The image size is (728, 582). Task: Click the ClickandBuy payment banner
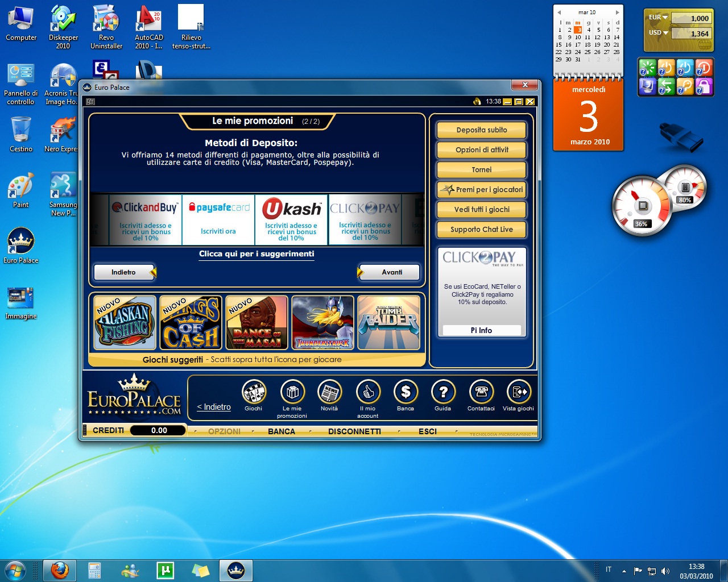pyautogui.click(x=145, y=220)
